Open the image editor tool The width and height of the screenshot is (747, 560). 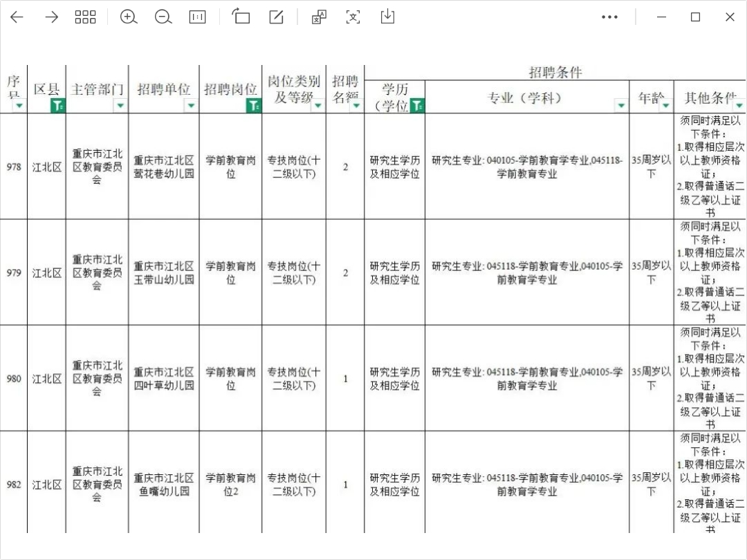[276, 17]
